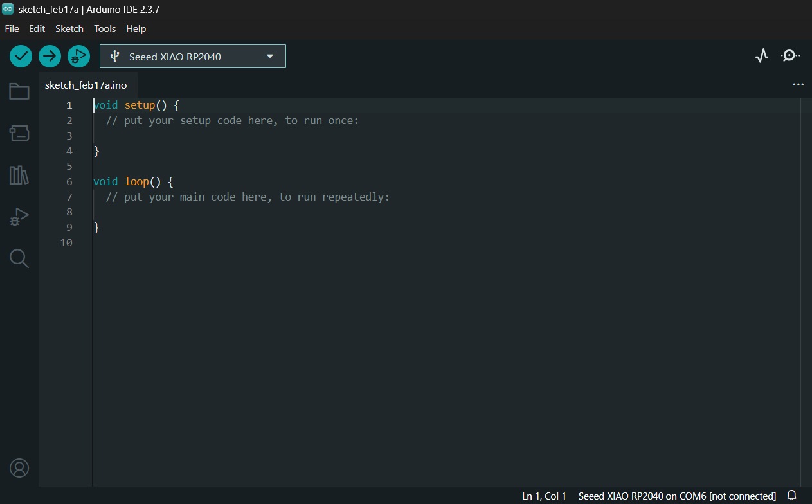Click the account profile icon
The image size is (812, 504).
pyautogui.click(x=19, y=467)
